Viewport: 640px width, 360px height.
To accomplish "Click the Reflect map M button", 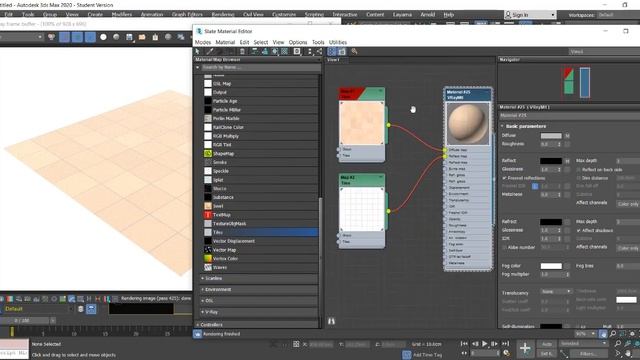I will click(567, 161).
